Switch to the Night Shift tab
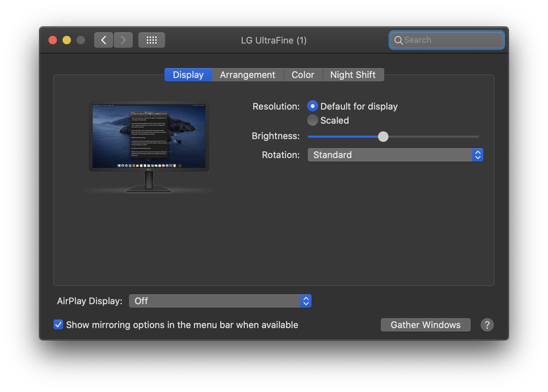548x392 pixels. (x=353, y=75)
